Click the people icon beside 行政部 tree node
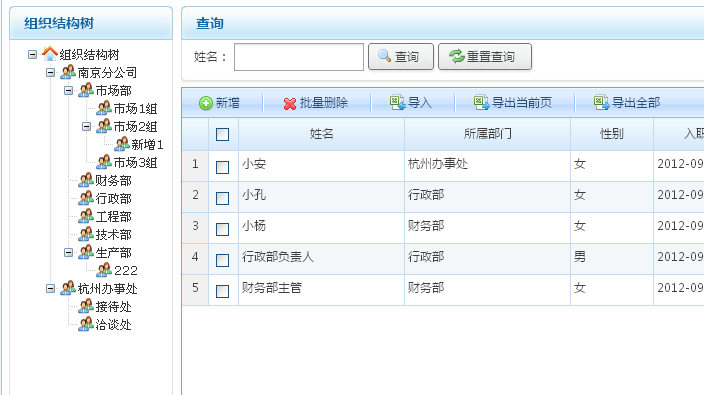 (86, 198)
